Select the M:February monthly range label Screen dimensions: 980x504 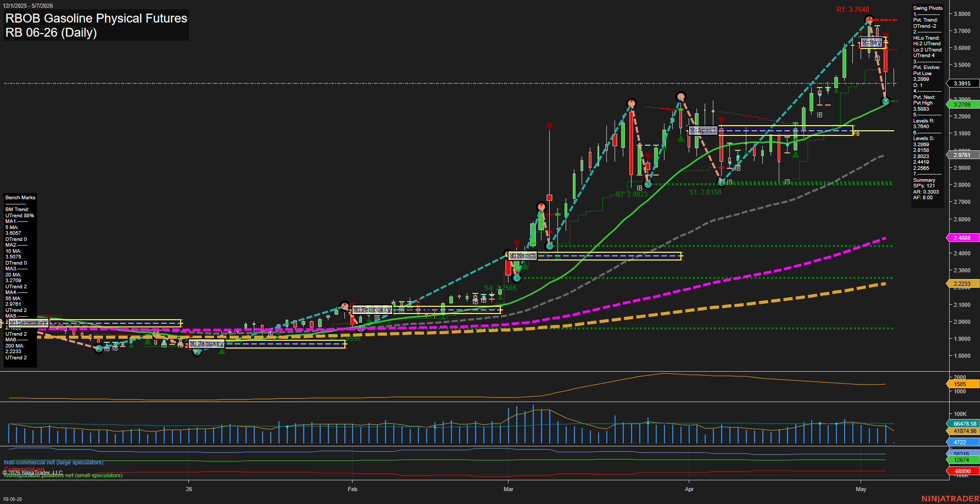[372, 309]
